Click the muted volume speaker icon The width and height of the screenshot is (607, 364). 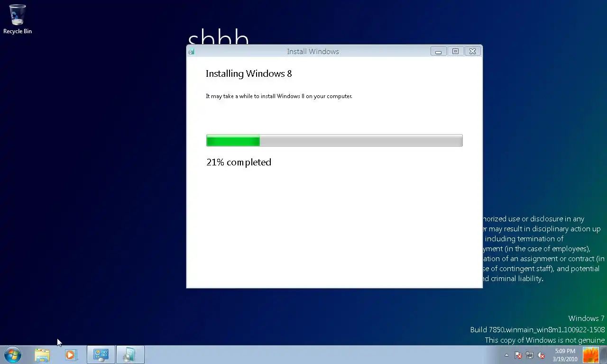pyautogui.click(x=541, y=355)
